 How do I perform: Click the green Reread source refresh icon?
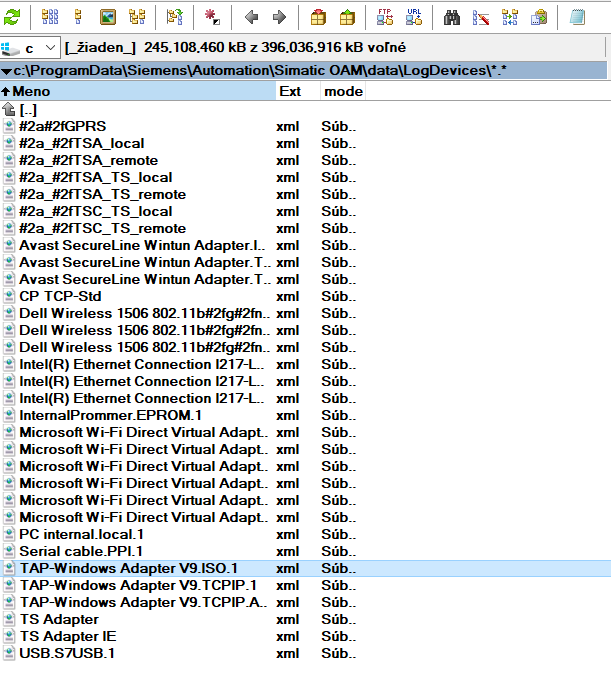click(x=12, y=18)
